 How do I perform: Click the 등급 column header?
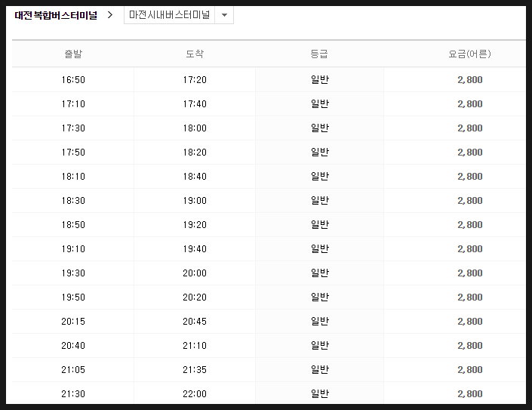(x=319, y=54)
